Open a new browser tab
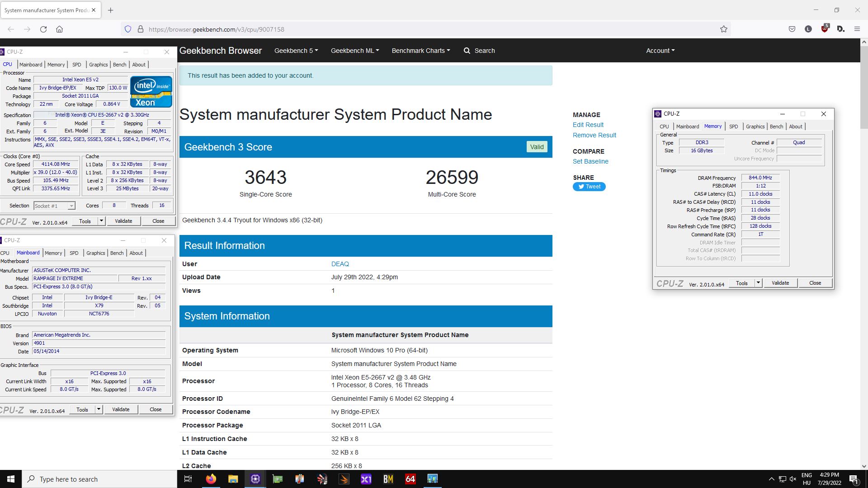The width and height of the screenshot is (868, 488). [110, 10]
